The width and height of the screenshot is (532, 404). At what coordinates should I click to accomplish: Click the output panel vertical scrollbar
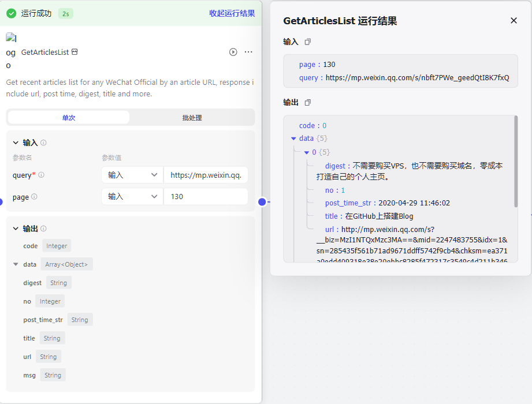[x=516, y=162]
